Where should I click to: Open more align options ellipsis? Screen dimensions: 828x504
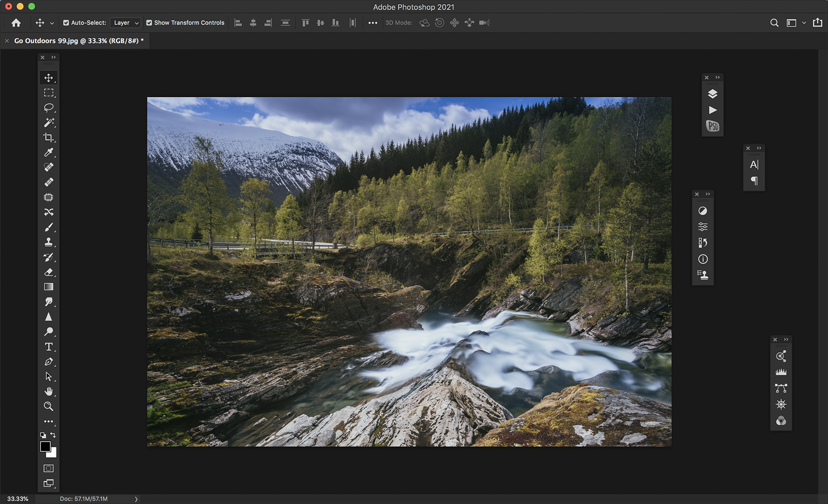pos(373,23)
